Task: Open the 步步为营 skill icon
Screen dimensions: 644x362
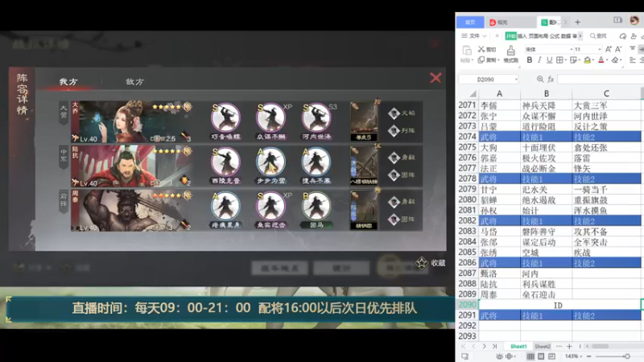Action: coord(271,162)
